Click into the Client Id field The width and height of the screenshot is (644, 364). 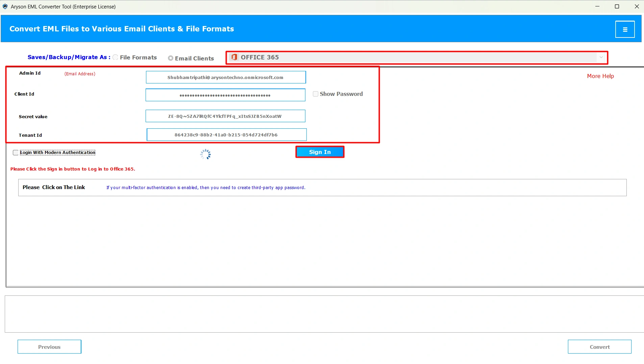(x=225, y=95)
